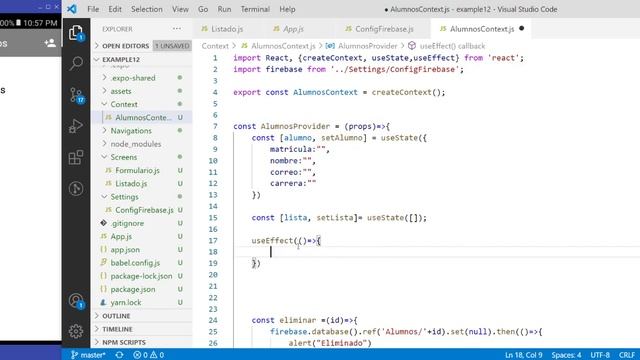
Task: Open the Search view in activity bar
Action: pyautogui.click(x=76, y=64)
